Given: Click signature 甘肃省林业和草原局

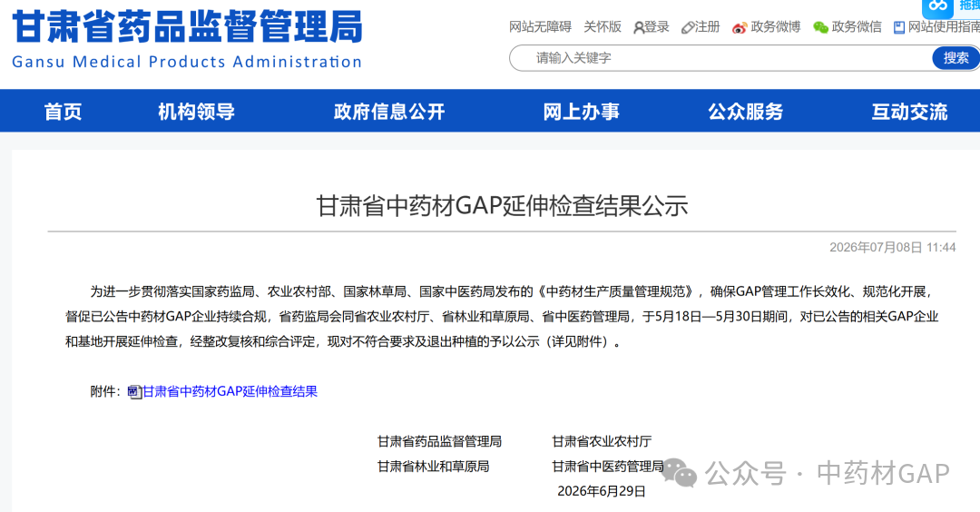Looking at the screenshot, I should coord(433,467).
